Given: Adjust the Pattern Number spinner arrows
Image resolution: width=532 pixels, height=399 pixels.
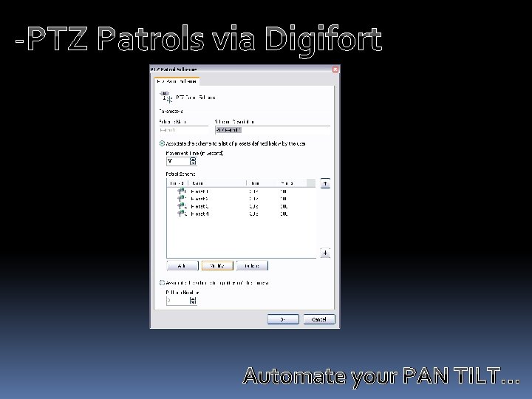Looking at the screenshot, I should pyautogui.click(x=193, y=300).
